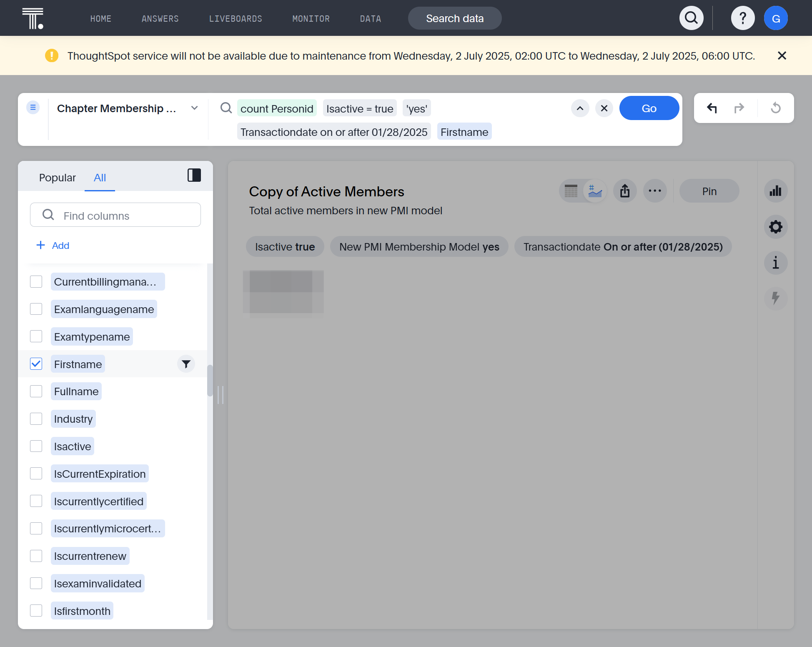This screenshot has width=812, height=647.
Task: Switch to table view
Action: [x=571, y=191]
